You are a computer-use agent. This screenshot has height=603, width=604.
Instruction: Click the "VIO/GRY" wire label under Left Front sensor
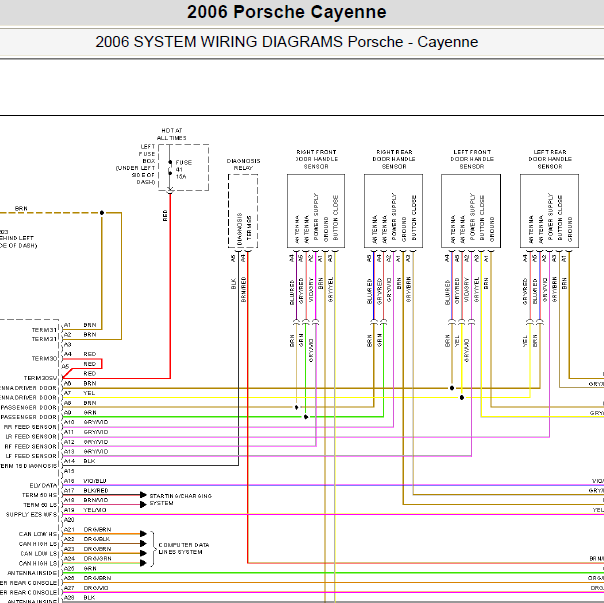[466, 289]
